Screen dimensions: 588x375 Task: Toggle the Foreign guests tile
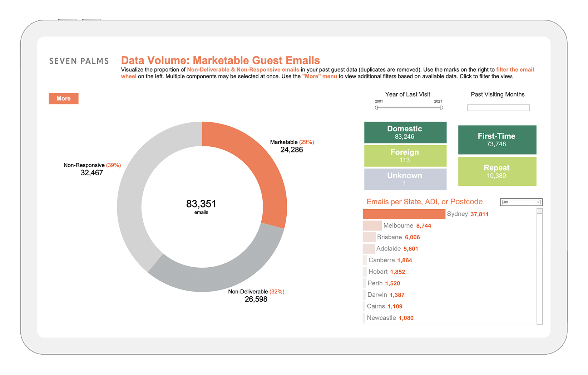click(x=405, y=156)
